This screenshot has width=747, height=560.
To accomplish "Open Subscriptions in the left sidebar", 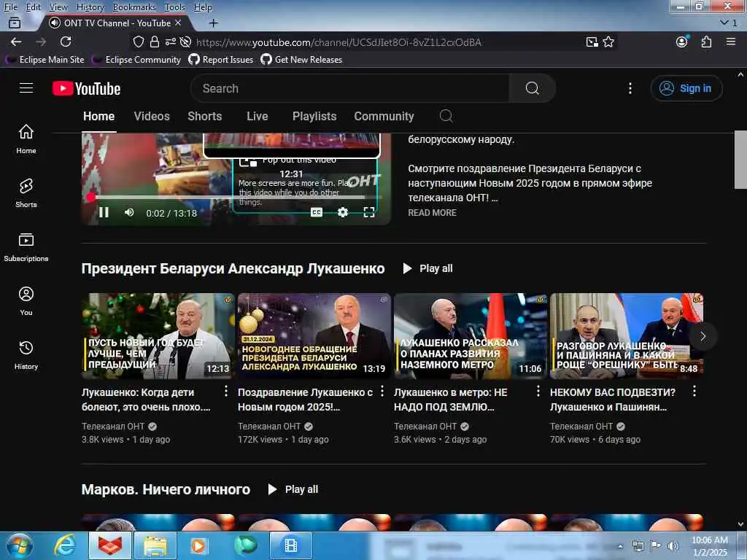I will point(26,246).
